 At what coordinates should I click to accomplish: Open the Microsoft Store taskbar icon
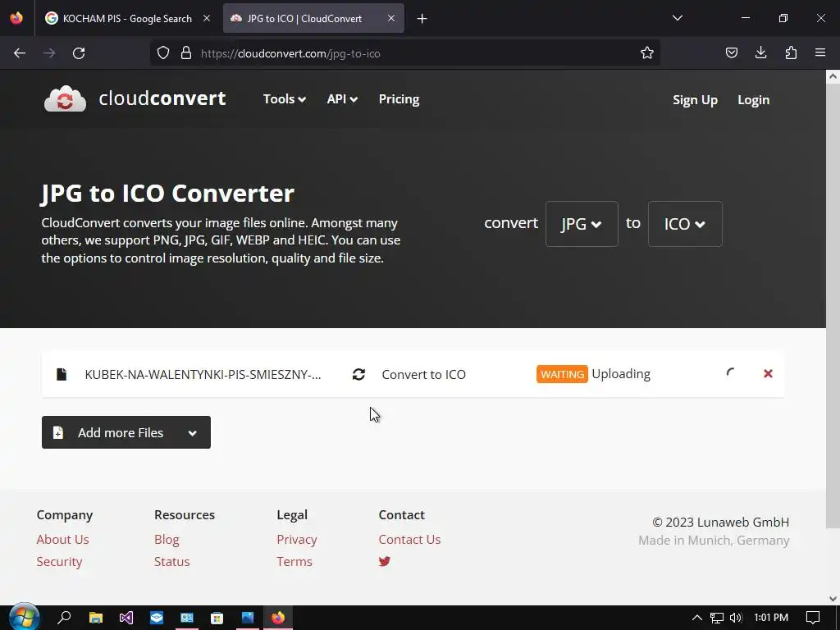point(217,618)
